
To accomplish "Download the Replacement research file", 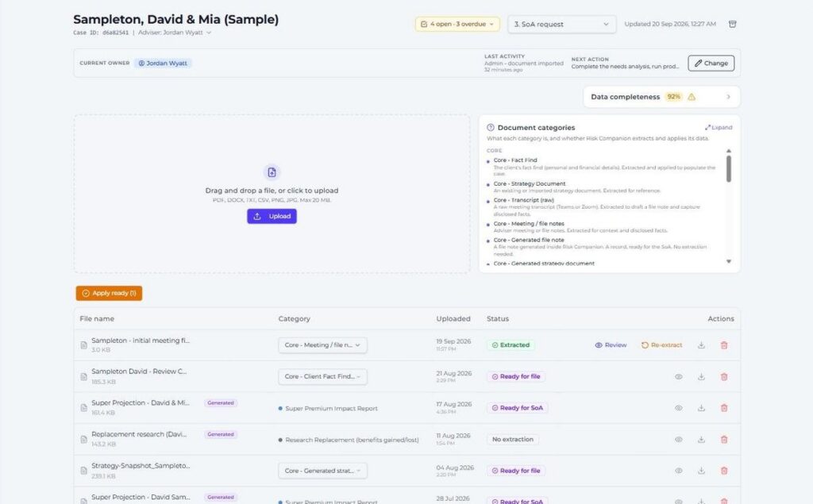I will click(x=701, y=439).
